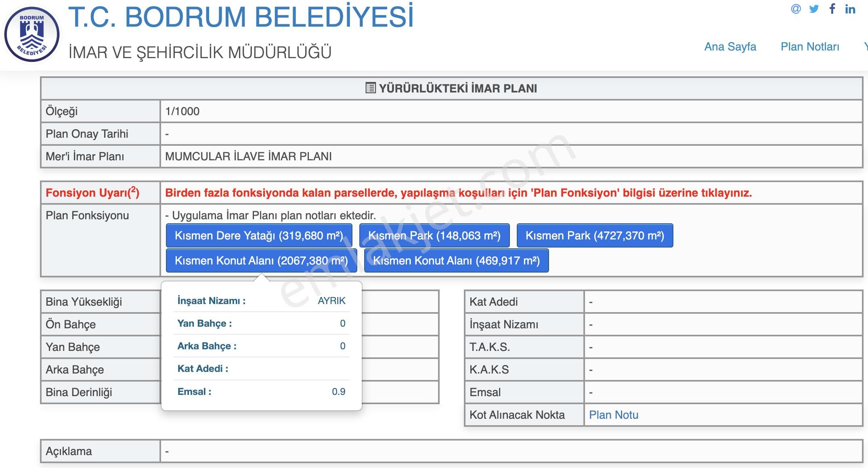This screenshot has width=868, height=468.
Task: Open the Ana Sayfa menu item
Action: [730, 47]
